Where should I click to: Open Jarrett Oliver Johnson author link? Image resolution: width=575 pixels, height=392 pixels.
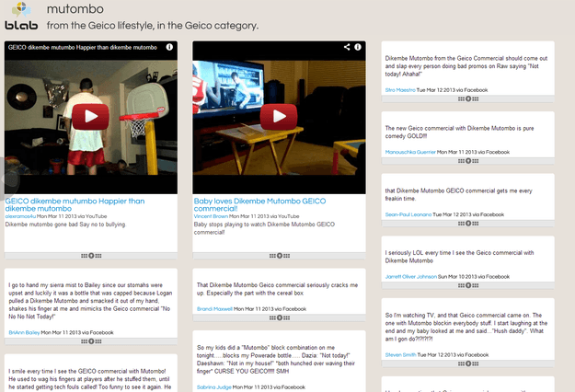pyautogui.click(x=410, y=276)
